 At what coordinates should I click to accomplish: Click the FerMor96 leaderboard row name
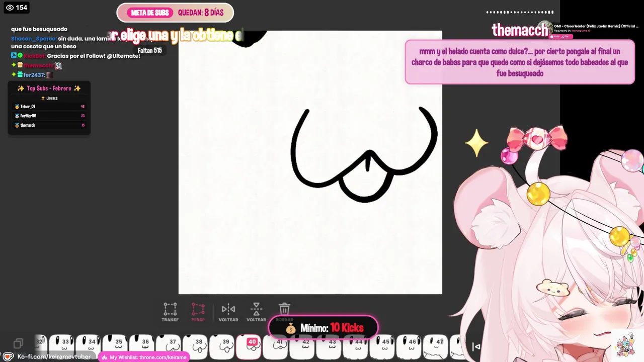[x=28, y=116]
